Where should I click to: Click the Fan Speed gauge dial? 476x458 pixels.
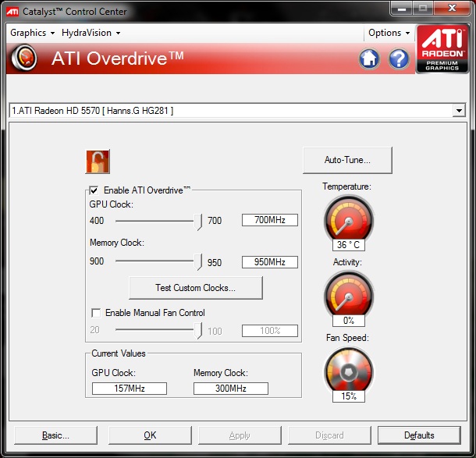(349, 370)
